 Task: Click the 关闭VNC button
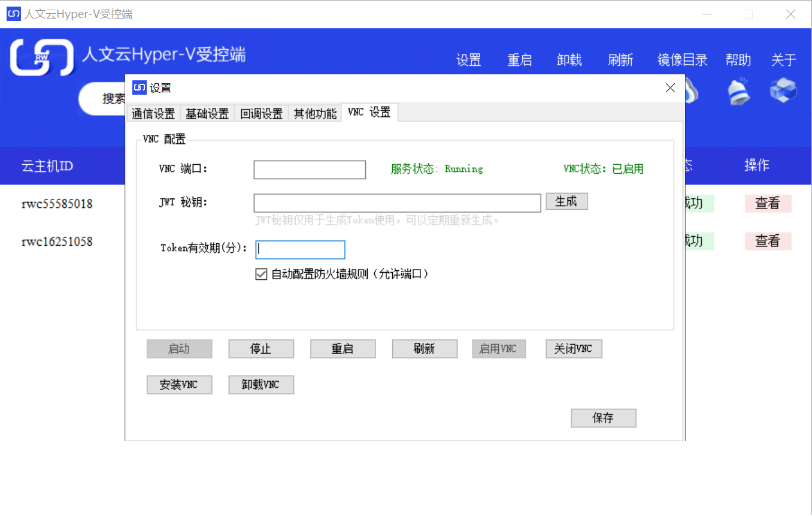click(574, 349)
